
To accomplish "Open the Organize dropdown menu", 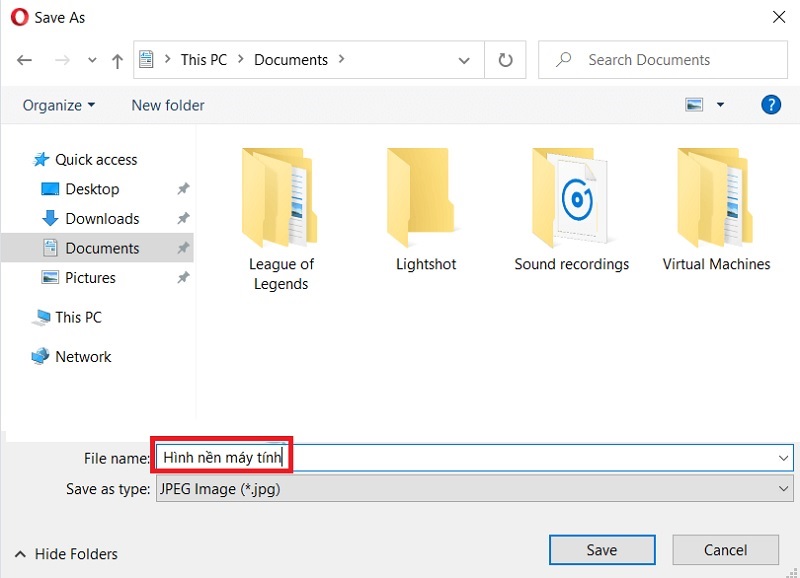I will [59, 105].
